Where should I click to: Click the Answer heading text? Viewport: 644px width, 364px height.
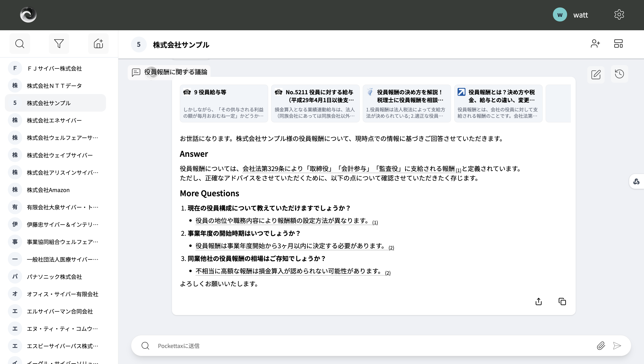(194, 154)
